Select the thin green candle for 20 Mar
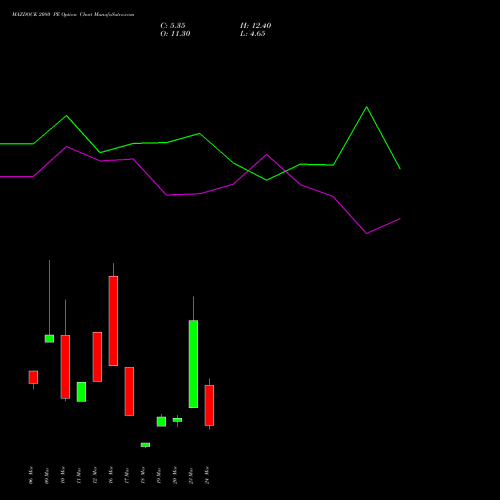Image resolution: width=500 pixels, height=500 pixels. (177, 420)
